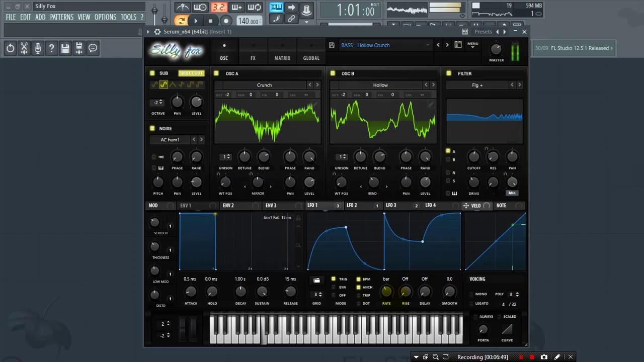Select the sine sub waveform shape
Viewport: 644px width, 362px height.
click(x=155, y=84)
